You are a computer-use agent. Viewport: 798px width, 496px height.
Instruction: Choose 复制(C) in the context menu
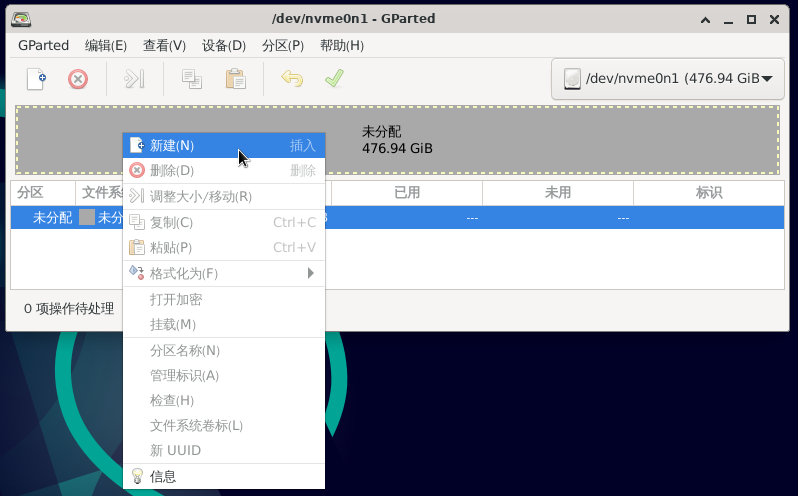point(224,222)
